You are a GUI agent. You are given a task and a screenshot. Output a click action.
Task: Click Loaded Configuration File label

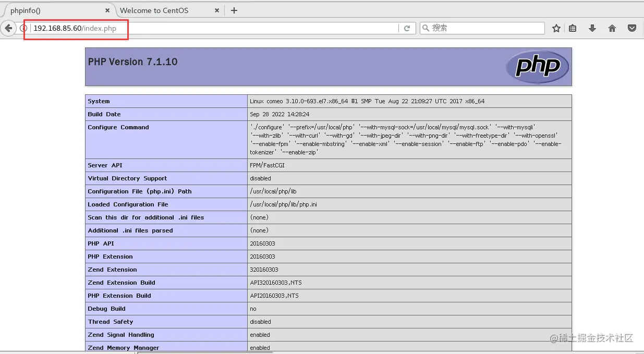128,204
